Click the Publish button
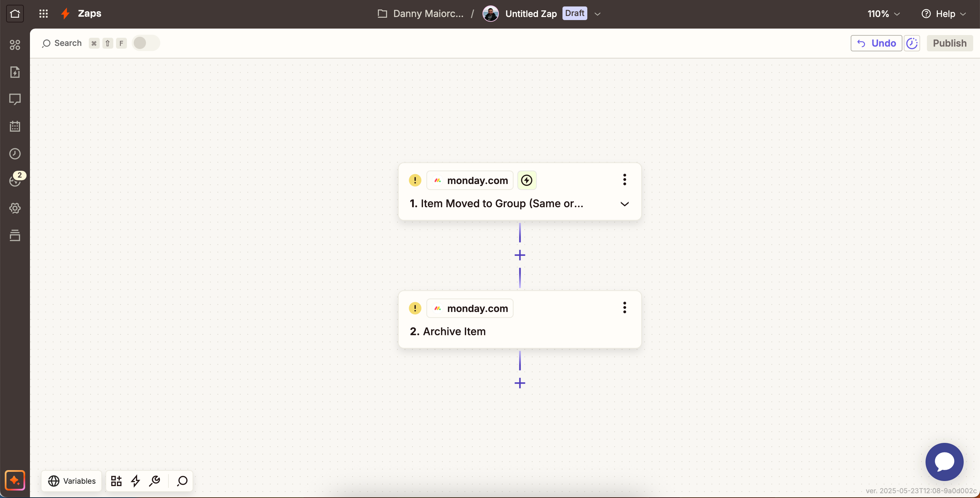The width and height of the screenshot is (980, 498). coord(949,43)
